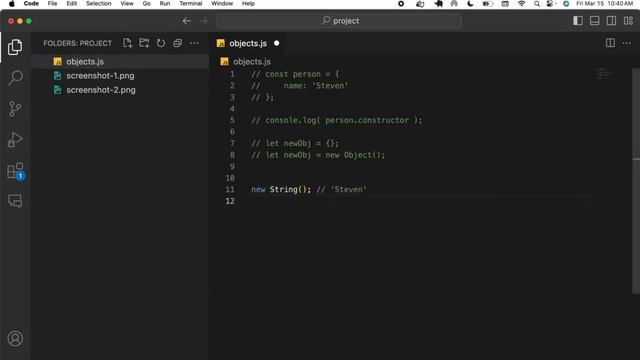Refresh the Explorer file list
This screenshot has width=640, height=360.
pyautogui.click(x=161, y=43)
